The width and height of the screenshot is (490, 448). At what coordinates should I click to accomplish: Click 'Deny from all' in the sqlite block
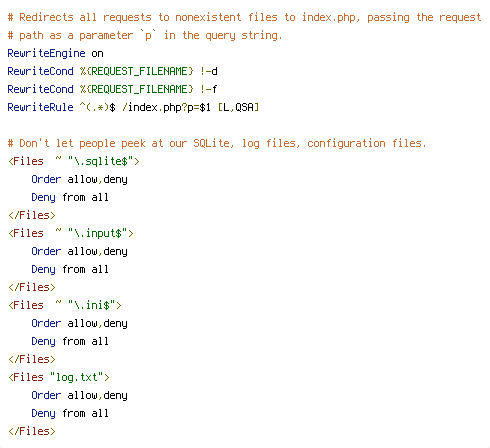[x=70, y=197]
